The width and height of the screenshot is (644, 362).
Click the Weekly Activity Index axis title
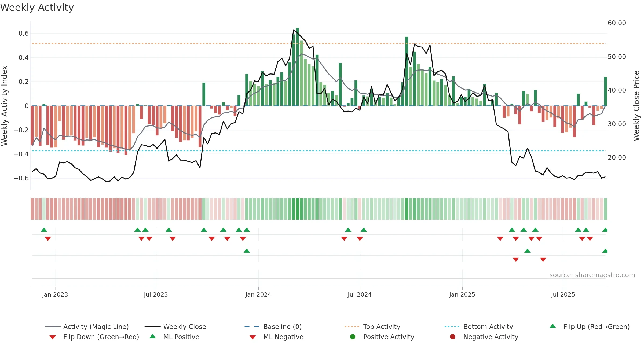(x=4, y=106)
